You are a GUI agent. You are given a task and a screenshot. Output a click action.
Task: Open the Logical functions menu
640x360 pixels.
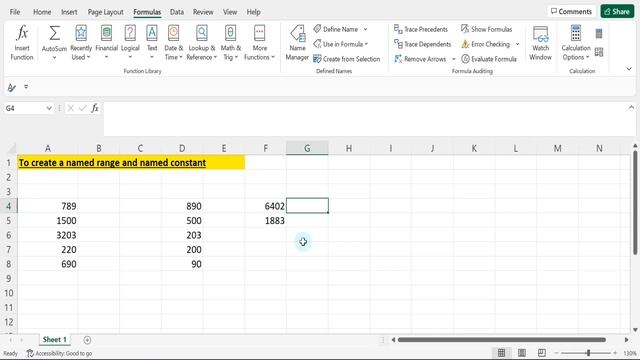tap(130, 43)
